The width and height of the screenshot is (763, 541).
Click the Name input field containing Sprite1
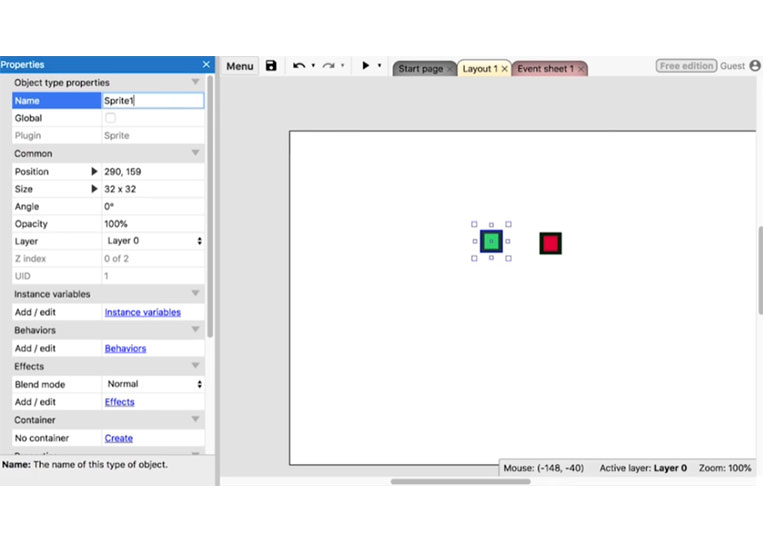point(153,101)
